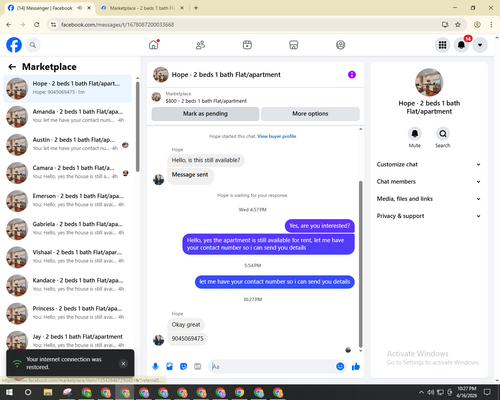The width and height of the screenshot is (500, 400).
Task: Open the Princess conversation
Action: point(67,313)
